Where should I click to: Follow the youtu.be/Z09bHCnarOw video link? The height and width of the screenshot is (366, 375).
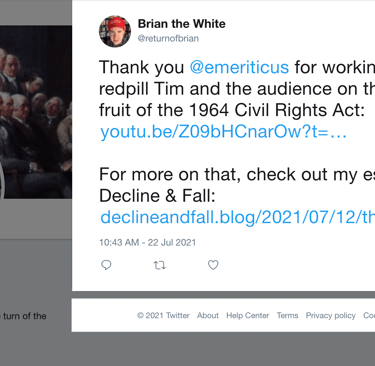pyautogui.click(x=223, y=132)
